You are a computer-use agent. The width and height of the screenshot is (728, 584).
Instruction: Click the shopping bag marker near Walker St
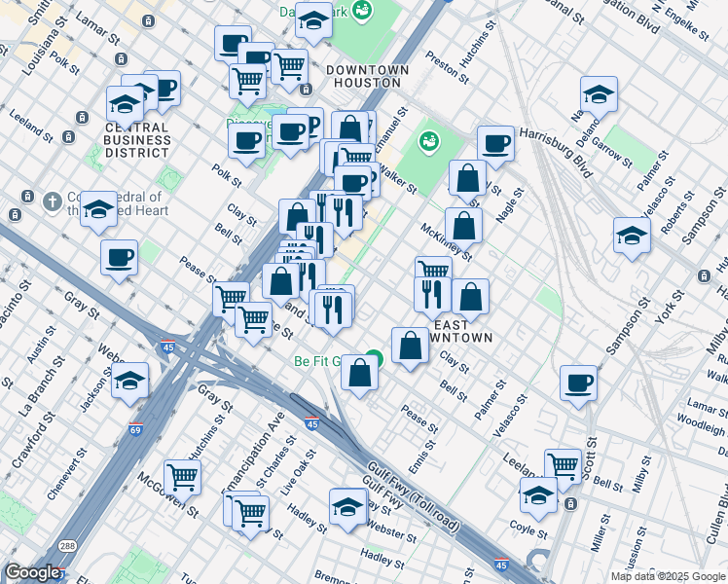pyautogui.click(x=468, y=179)
